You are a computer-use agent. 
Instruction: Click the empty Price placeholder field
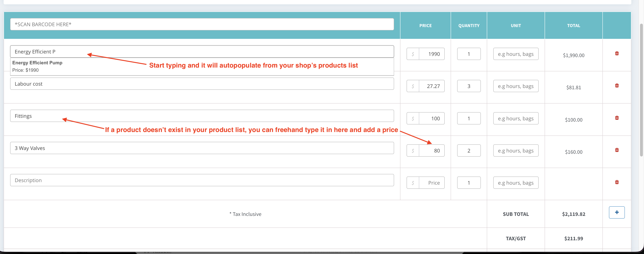tap(432, 183)
